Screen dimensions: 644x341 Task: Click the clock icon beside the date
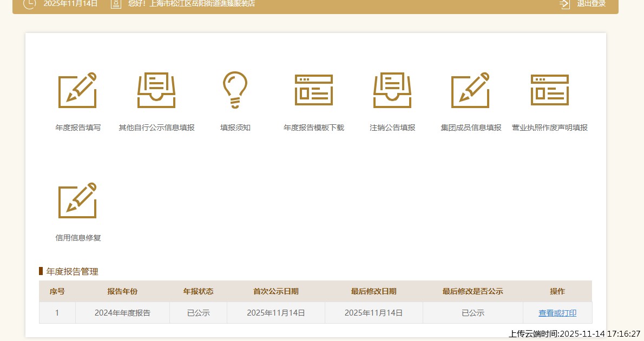(30, 4)
